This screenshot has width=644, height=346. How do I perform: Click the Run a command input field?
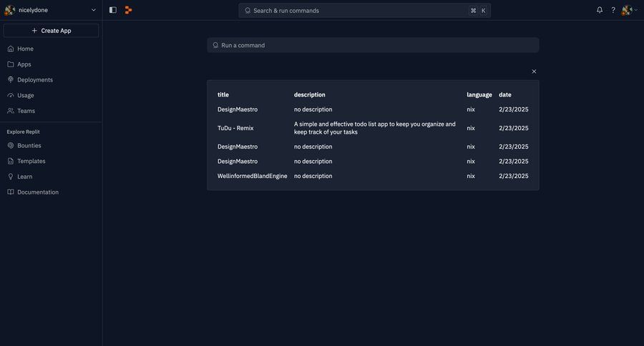(373, 45)
